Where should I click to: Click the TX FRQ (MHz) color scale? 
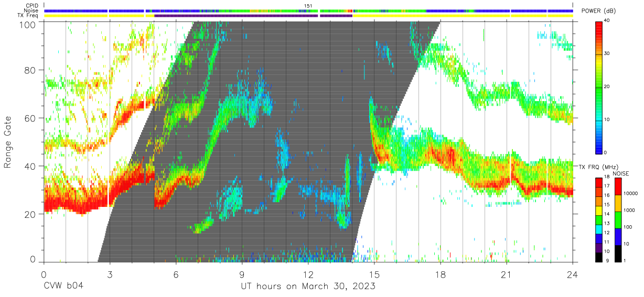(598, 219)
